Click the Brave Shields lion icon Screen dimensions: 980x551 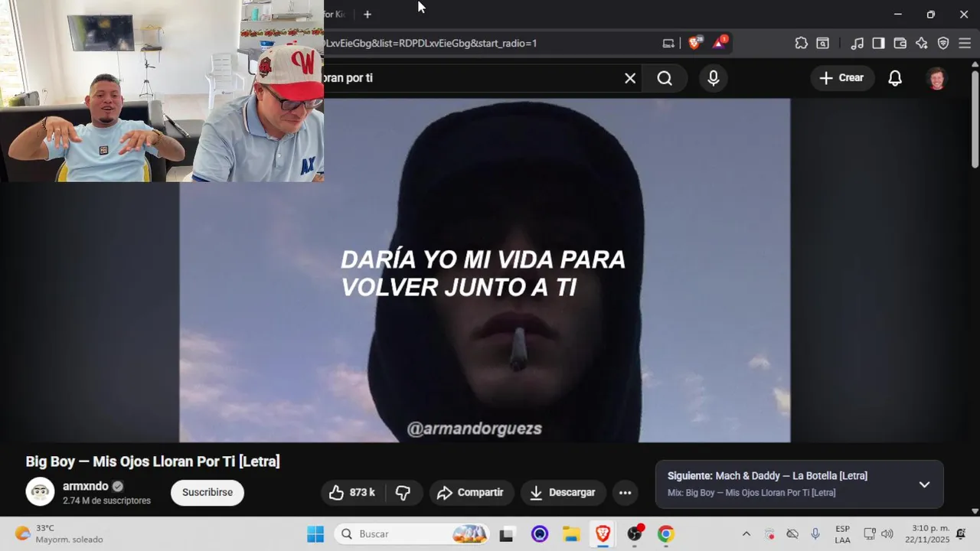click(x=694, y=43)
